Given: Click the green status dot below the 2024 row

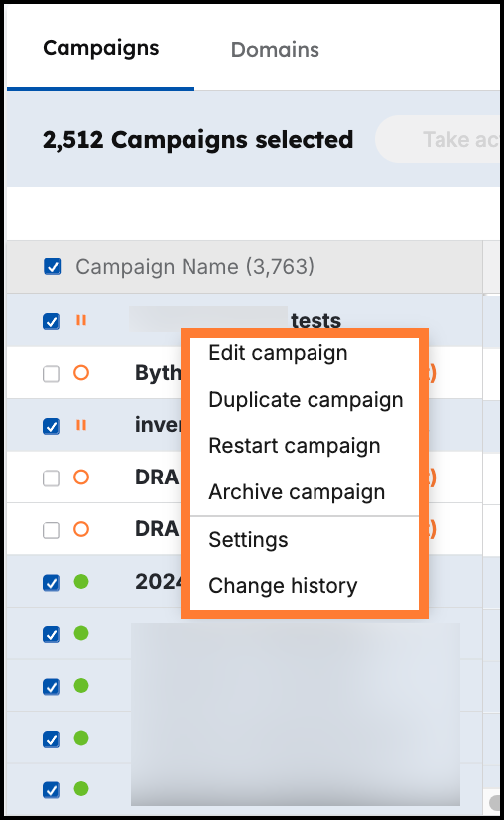Looking at the screenshot, I should pos(81,633).
